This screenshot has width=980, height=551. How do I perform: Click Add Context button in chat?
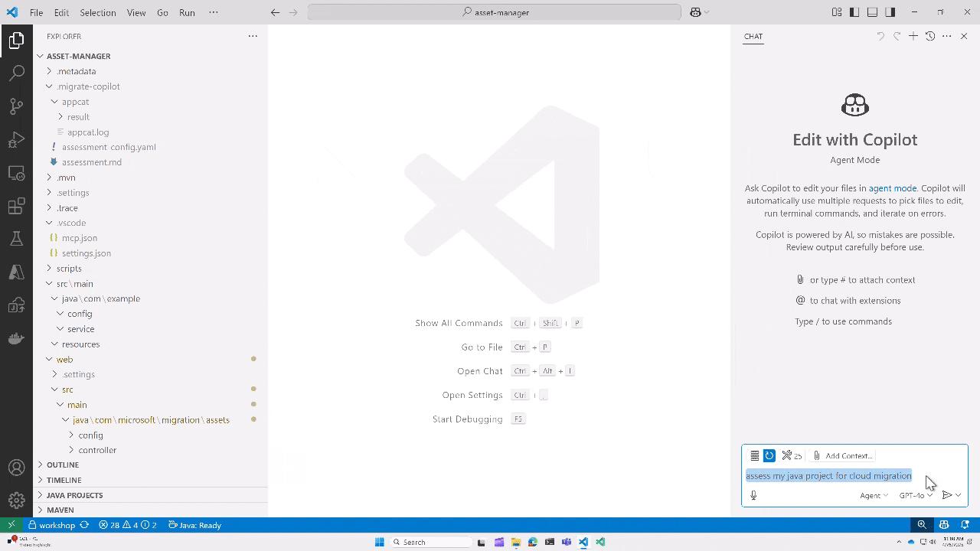coord(842,455)
